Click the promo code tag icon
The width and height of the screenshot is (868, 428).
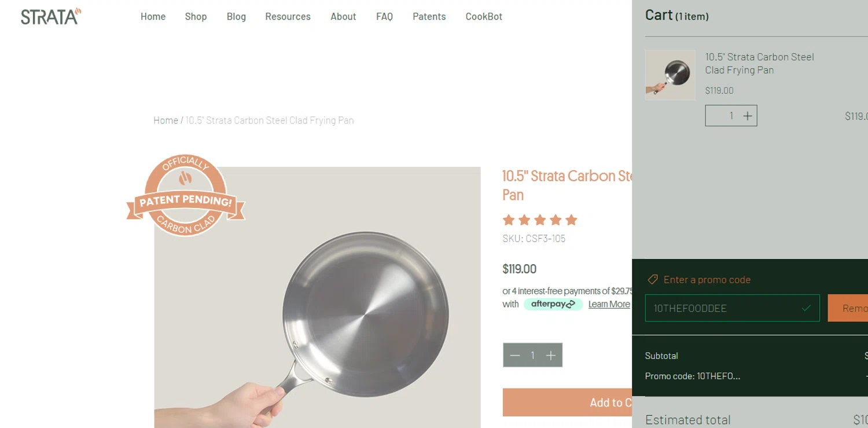(653, 280)
